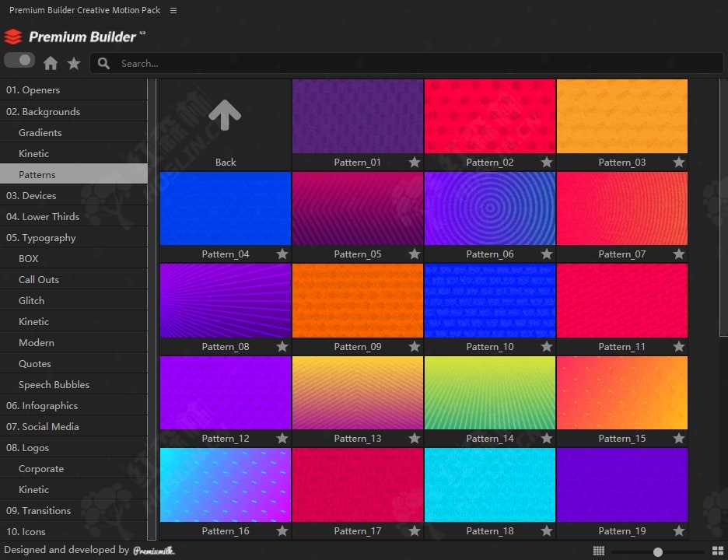728x560 pixels.
Task: Favorite Pattern_01 with its star
Action: point(415,162)
